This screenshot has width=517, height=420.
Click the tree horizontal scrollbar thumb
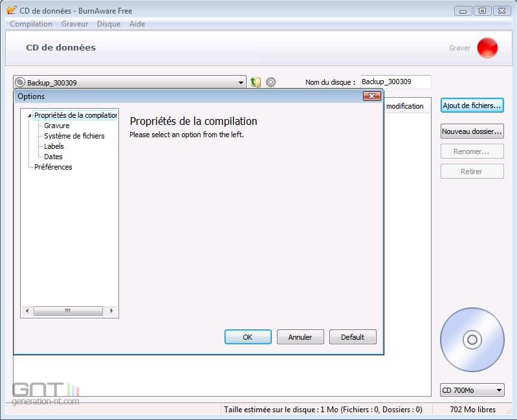(x=68, y=311)
